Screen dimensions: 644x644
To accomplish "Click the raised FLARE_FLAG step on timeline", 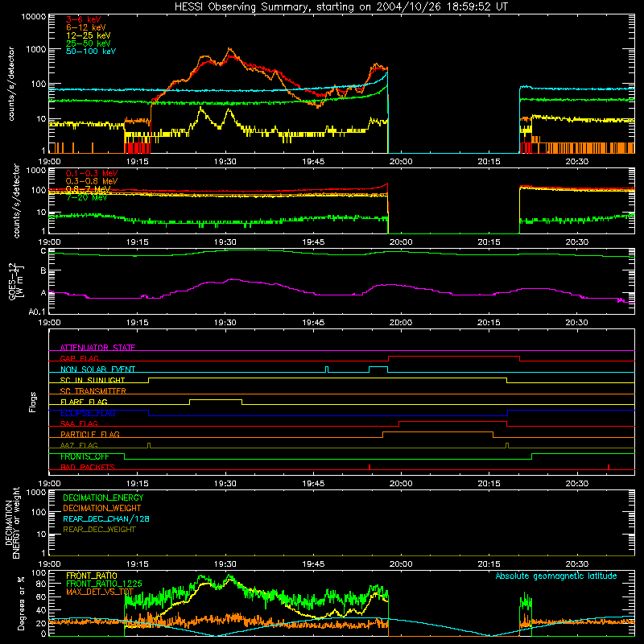I will pos(216,399).
